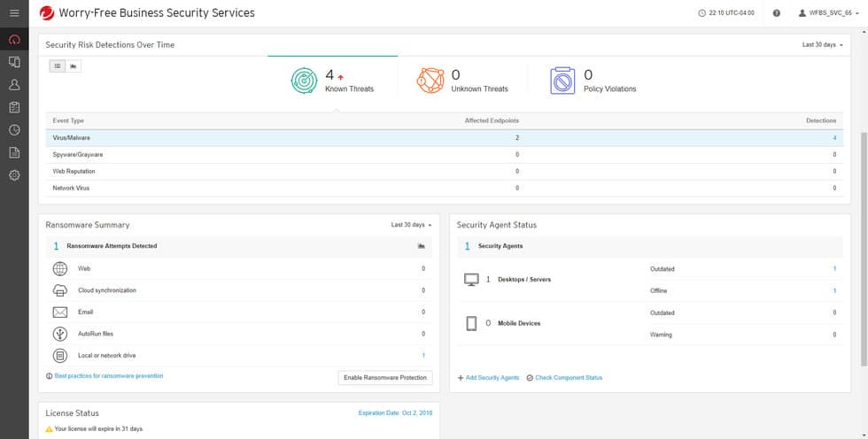The image size is (868, 439).
Task: Click Virus/Malware detections count 4
Action: (834, 138)
